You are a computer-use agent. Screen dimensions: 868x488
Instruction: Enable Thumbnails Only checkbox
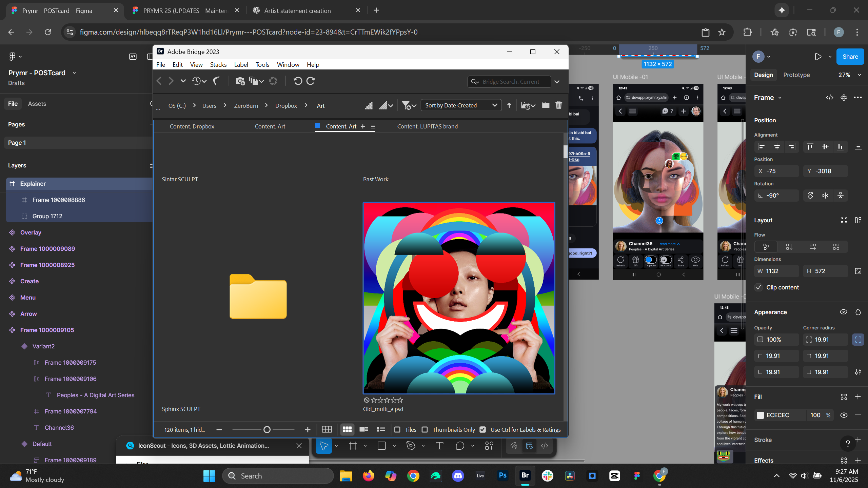click(425, 430)
